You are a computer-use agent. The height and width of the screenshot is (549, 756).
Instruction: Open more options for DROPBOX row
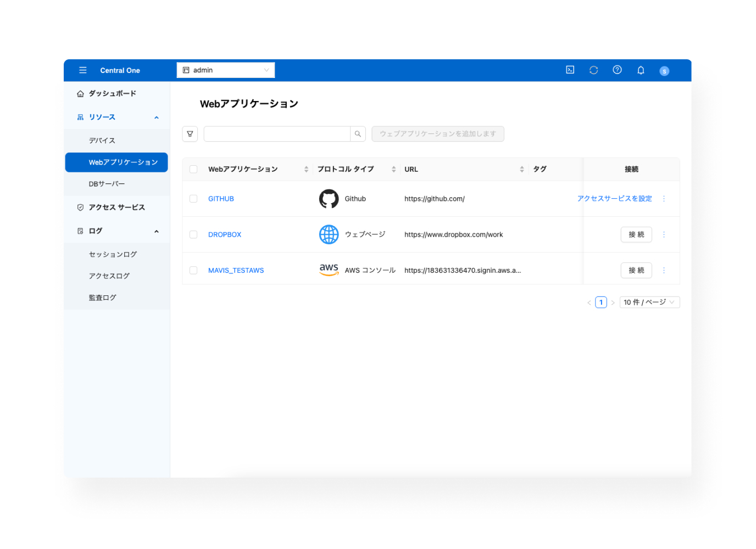tap(664, 234)
